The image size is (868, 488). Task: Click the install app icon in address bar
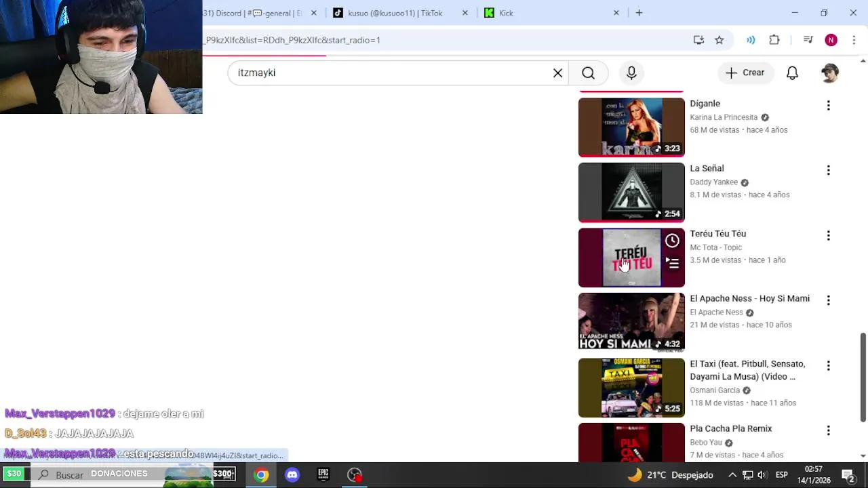click(698, 40)
